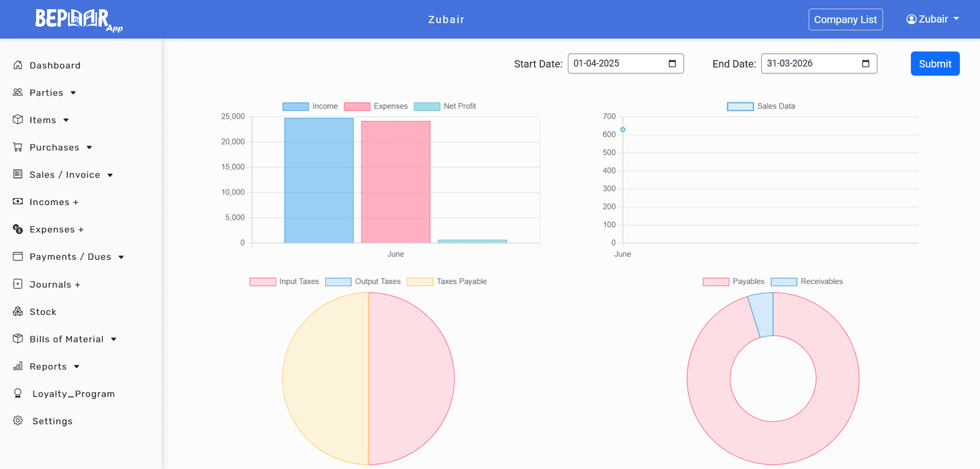Click the Dashboard home icon
The image size is (980, 469).
click(x=18, y=65)
